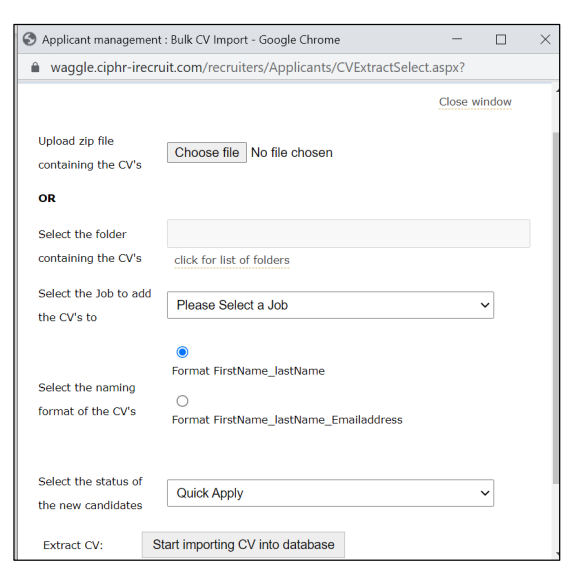Viewport: 571px width, 561px height.
Task: Minimize the Bulk CV Import window
Action: point(457,39)
